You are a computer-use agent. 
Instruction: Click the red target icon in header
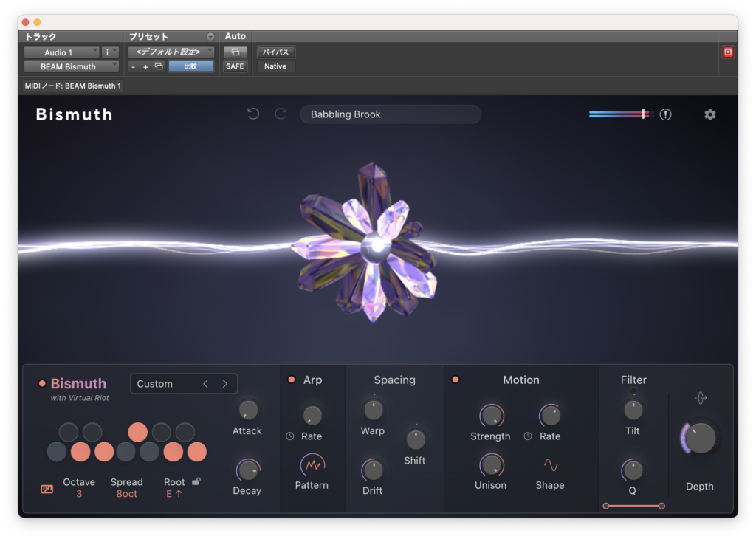tap(728, 52)
